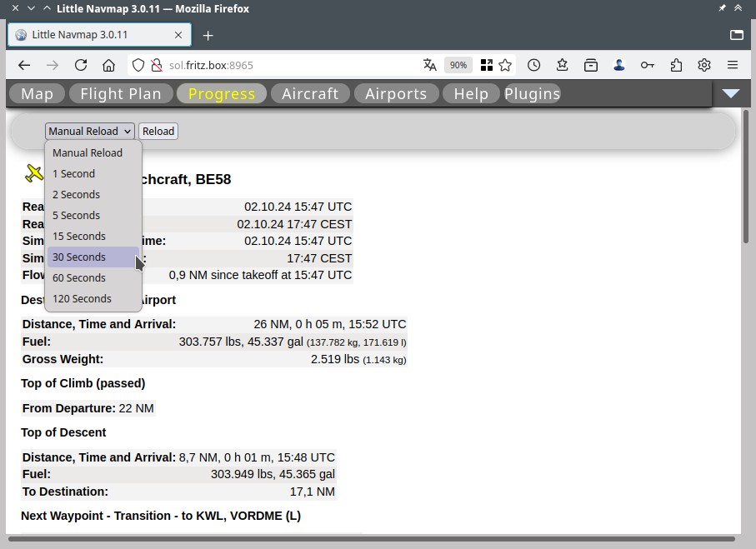Collapse the navbar with the blue triangle
The image size is (756, 549).
pos(731,93)
